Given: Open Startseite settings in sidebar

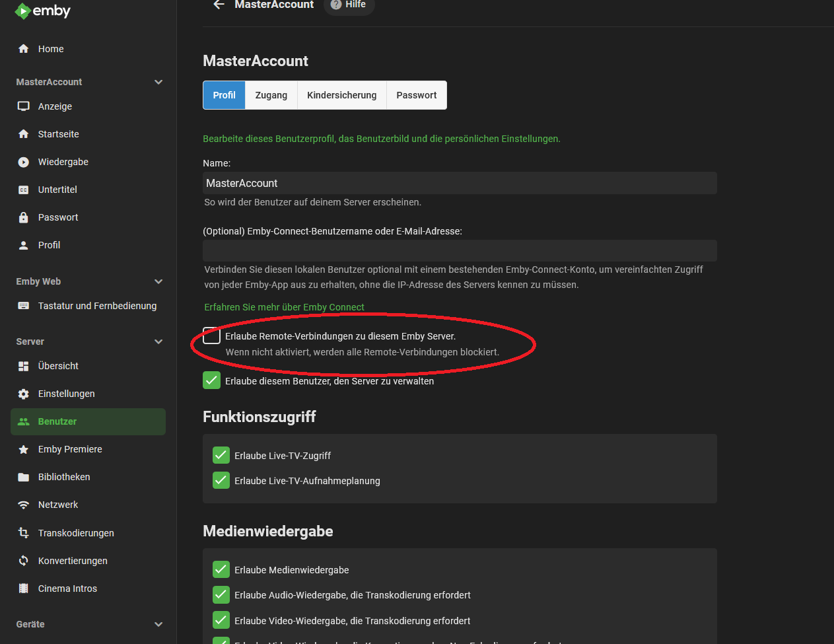Looking at the screenshot, I should 88,134.
